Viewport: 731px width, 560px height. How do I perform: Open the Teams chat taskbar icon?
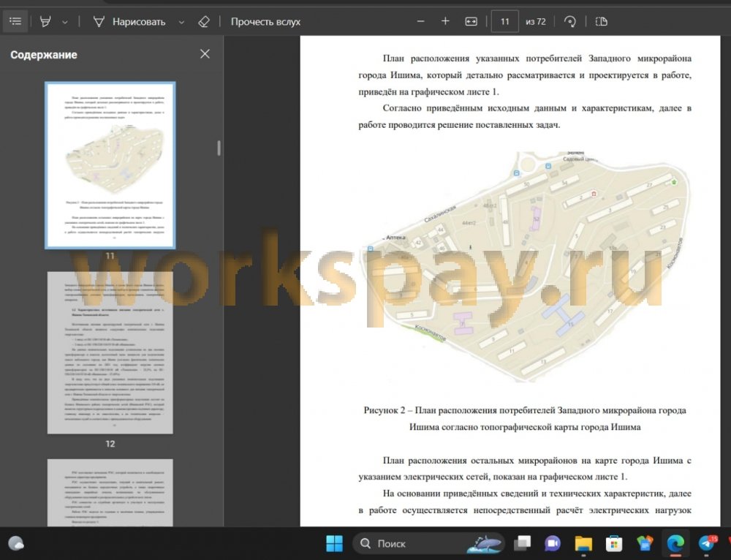pyautogui.click(x=553, y=543)
